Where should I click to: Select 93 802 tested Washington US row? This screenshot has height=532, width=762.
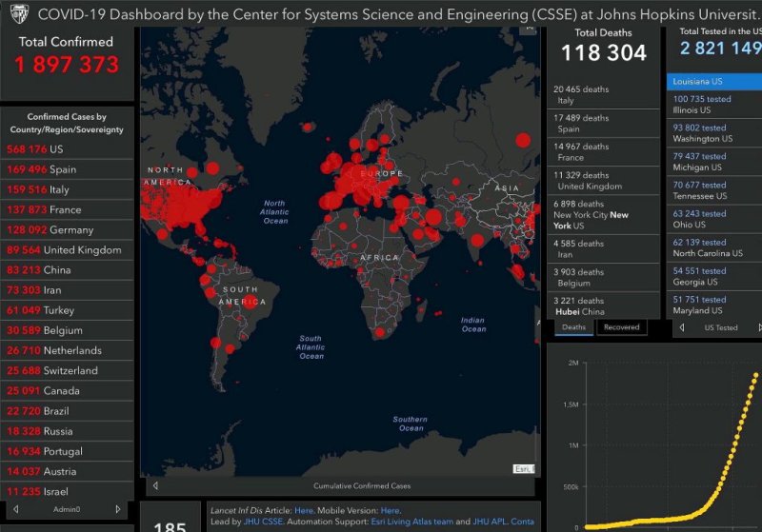point(714,133)
